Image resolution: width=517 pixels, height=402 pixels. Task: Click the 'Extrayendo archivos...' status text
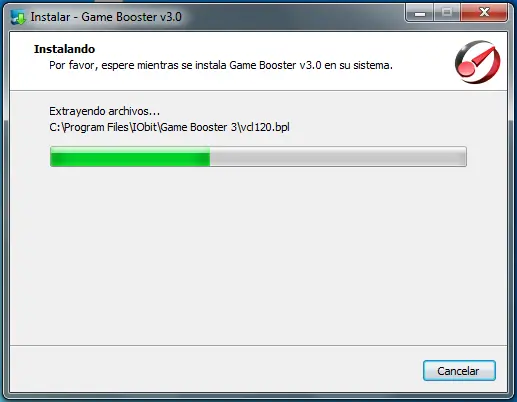click(104, 111)
